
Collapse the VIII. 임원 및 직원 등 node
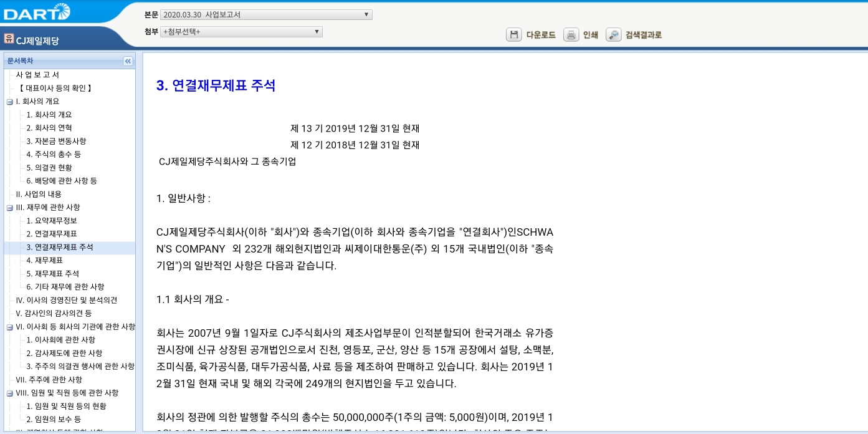click(9, 393)
